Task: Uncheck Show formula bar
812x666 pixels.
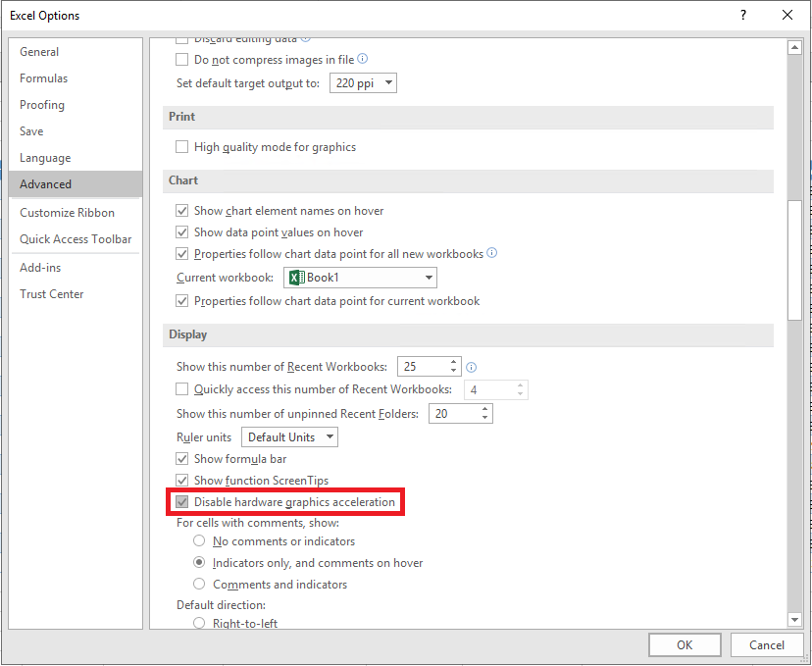Action: 181,459
